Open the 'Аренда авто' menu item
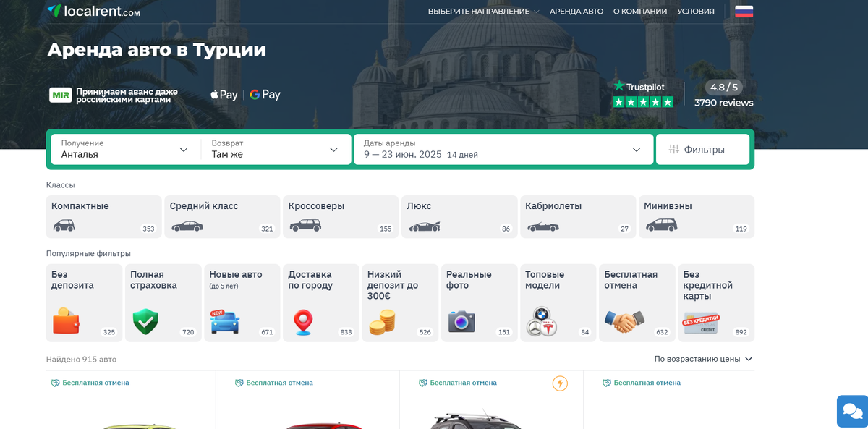This screenshot has width=868, height=429. tap(576, 11)
